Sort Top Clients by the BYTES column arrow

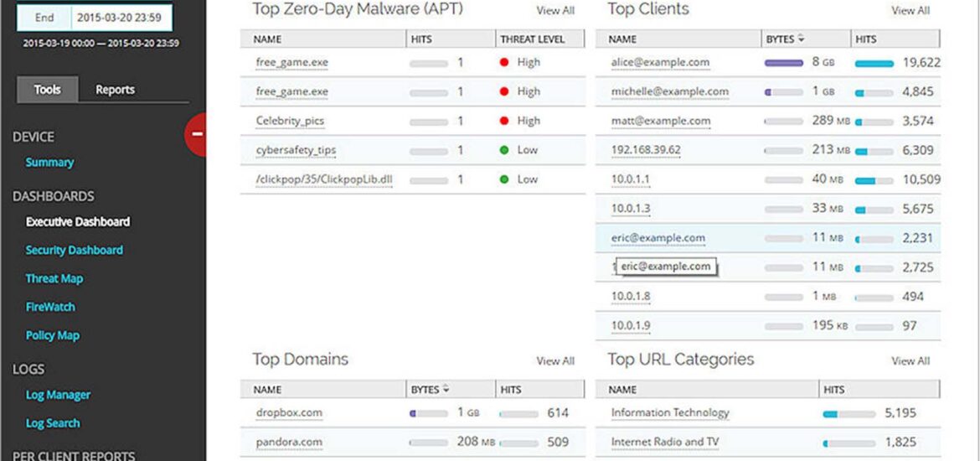801,39
